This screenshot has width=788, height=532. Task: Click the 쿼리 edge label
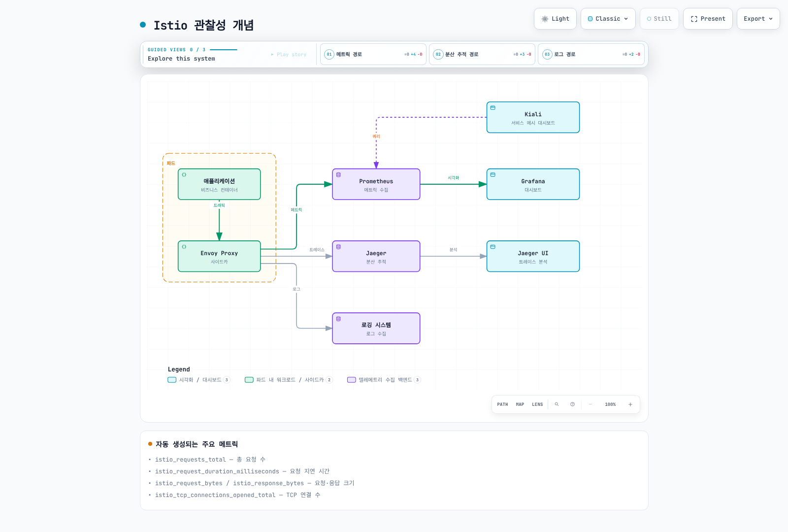coord(376,136)
